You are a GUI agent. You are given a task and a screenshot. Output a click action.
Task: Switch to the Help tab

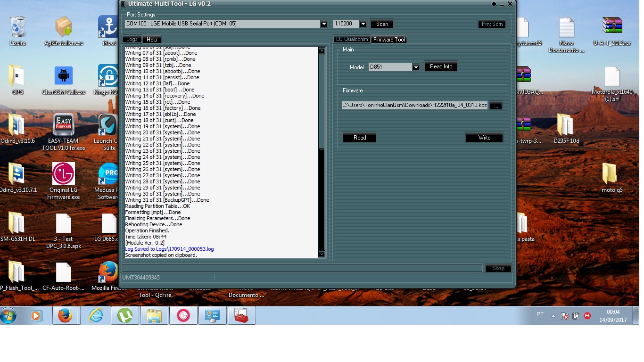(152, 40)
